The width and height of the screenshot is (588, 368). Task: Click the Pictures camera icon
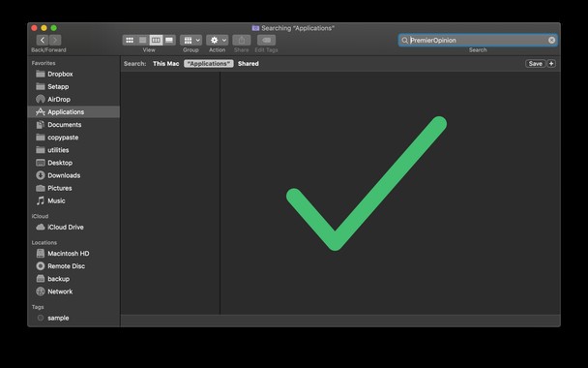coord(41,188)
